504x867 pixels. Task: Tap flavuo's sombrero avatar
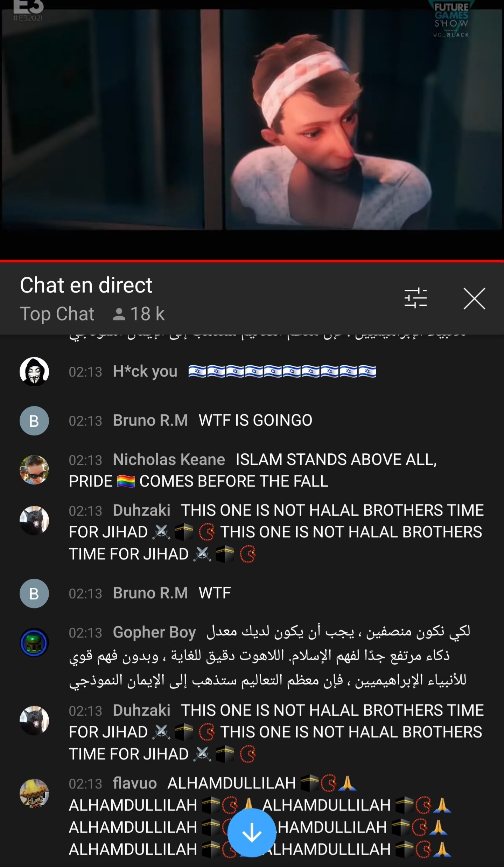(x=34, y=793)
